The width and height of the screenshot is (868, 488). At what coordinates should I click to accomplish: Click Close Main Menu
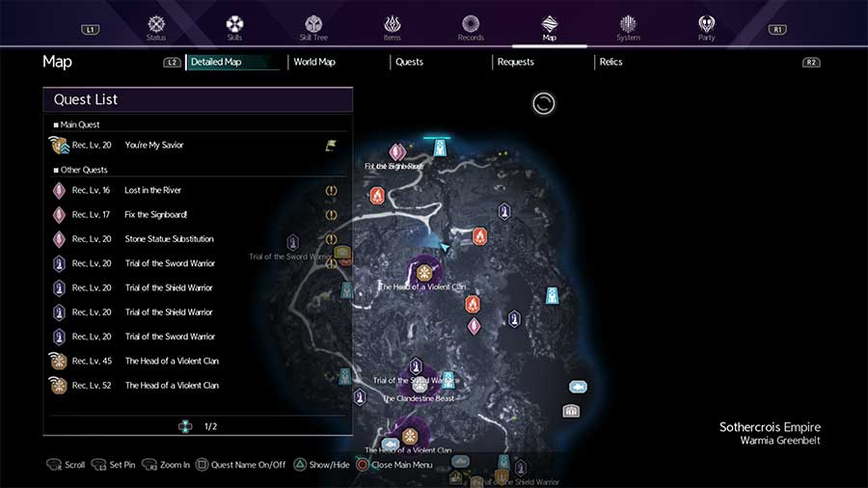[x=394, y=465]
